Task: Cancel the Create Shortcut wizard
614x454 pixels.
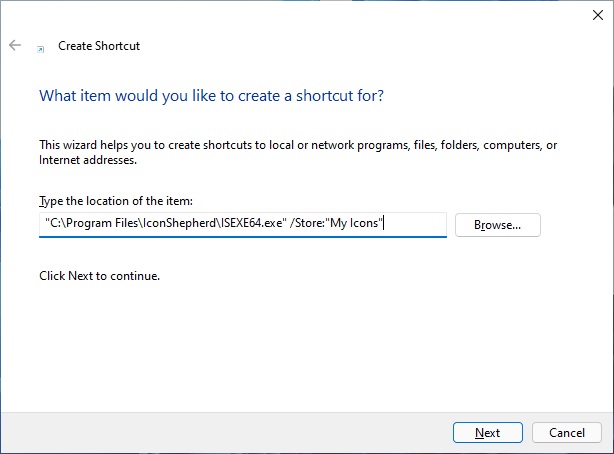Action: (x=567, y=432)
